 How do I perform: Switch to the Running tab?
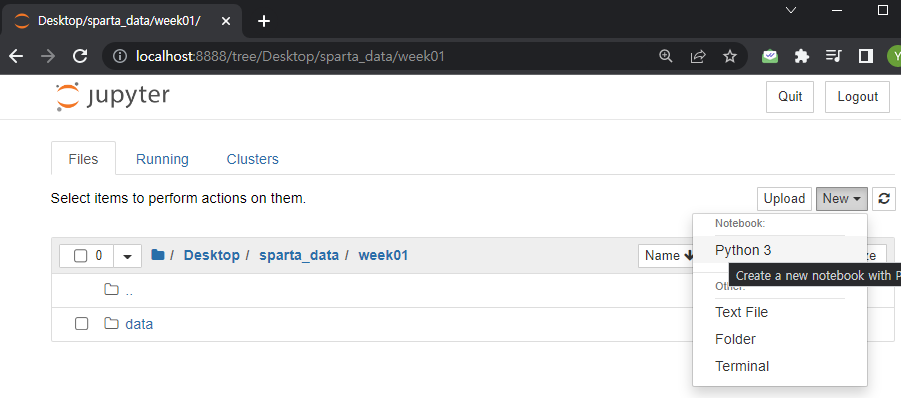click(162, 159)
